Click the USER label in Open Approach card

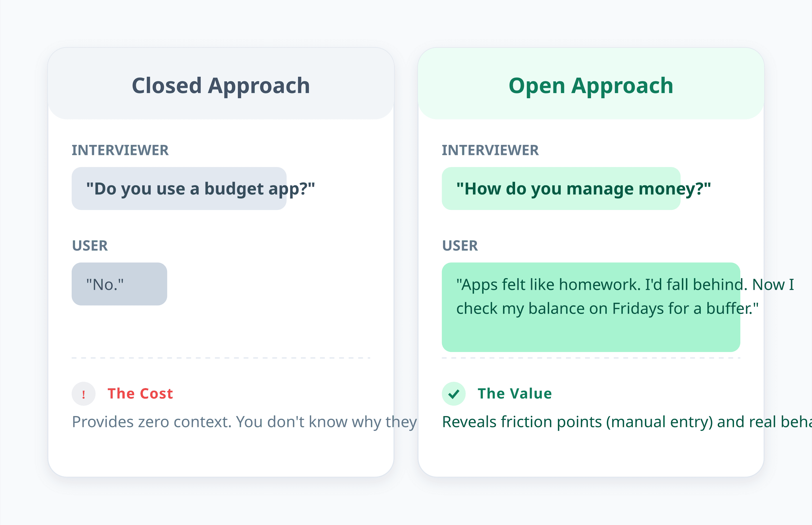pos(460,246)
